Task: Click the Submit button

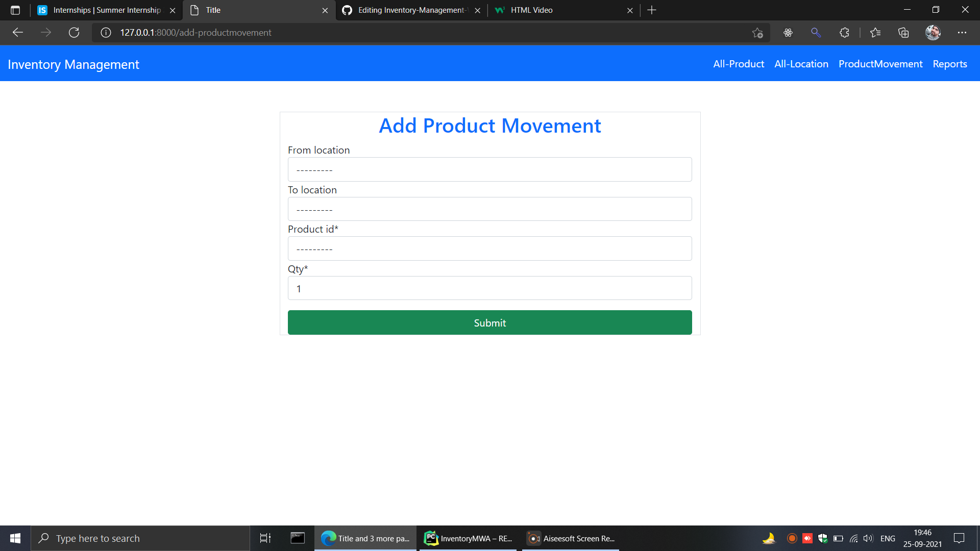Action: pos(489,322)
